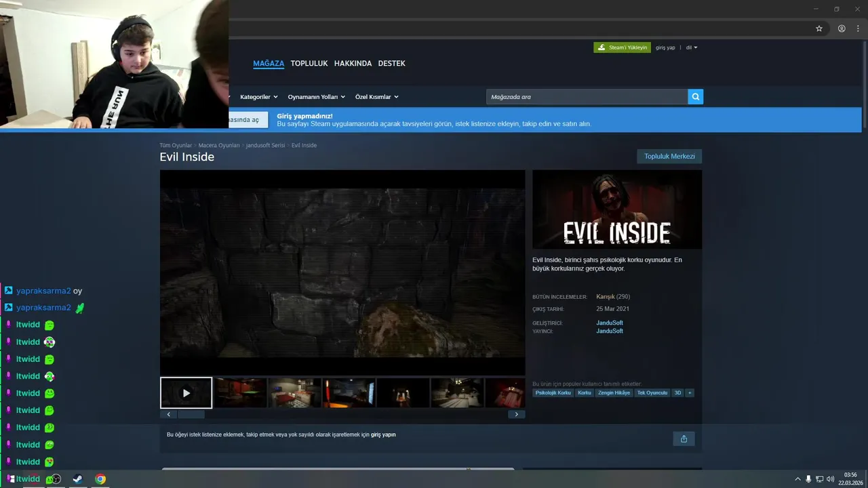
Task: Open the JanduSoft publisher link
Action: click(x=610, y=331)
